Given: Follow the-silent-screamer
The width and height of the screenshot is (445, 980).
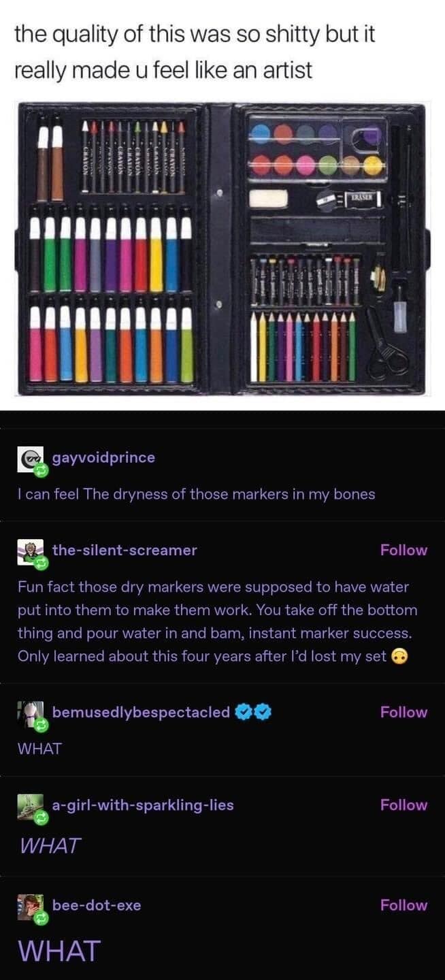Looking at the screenshot, I should (403, 550).
